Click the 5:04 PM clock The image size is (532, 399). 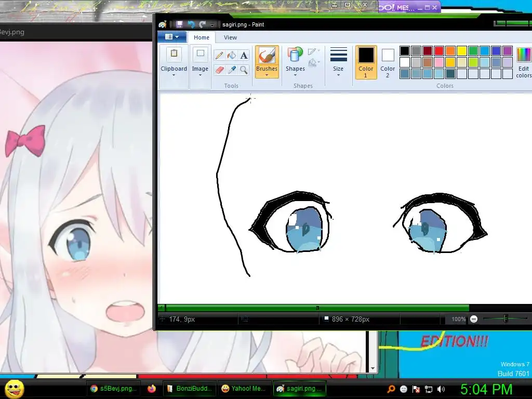pyautogui.click(x=486, y=390)
